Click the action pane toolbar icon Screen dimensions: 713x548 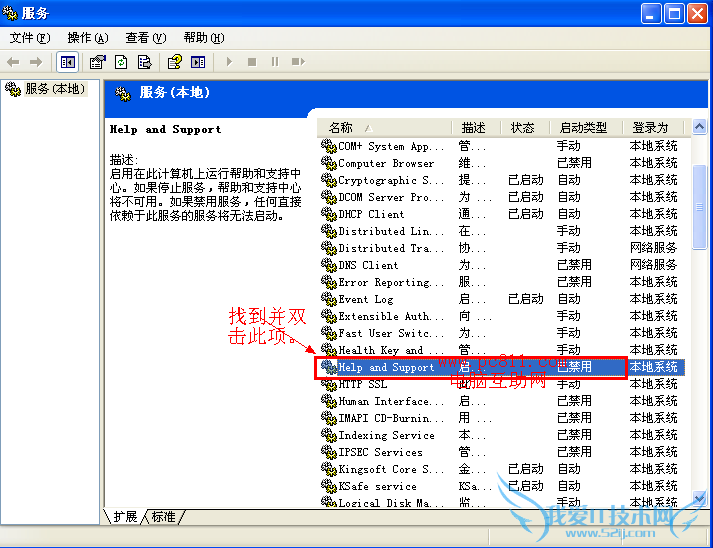198,62
